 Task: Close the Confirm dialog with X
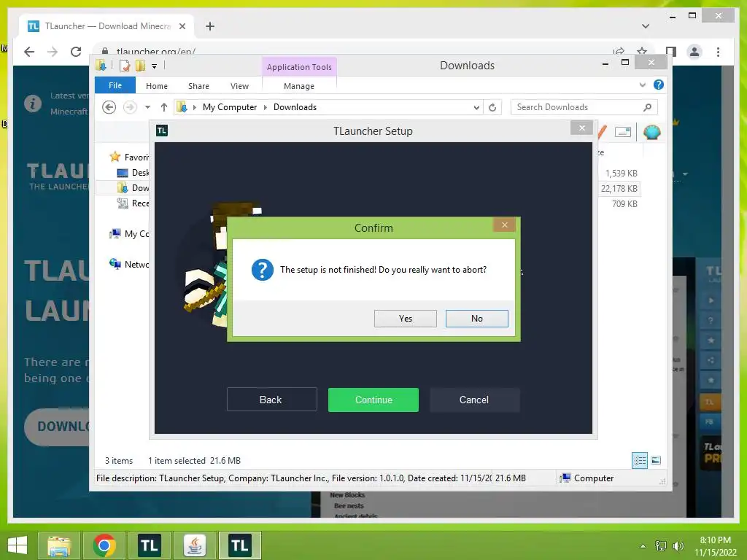coord(505,225)
